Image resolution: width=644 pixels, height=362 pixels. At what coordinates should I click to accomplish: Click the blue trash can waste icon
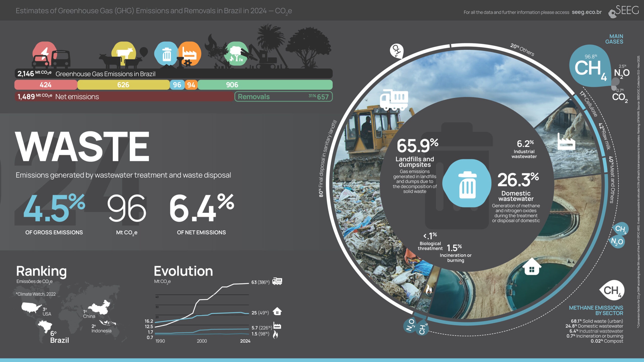click(x=166, y=54)
